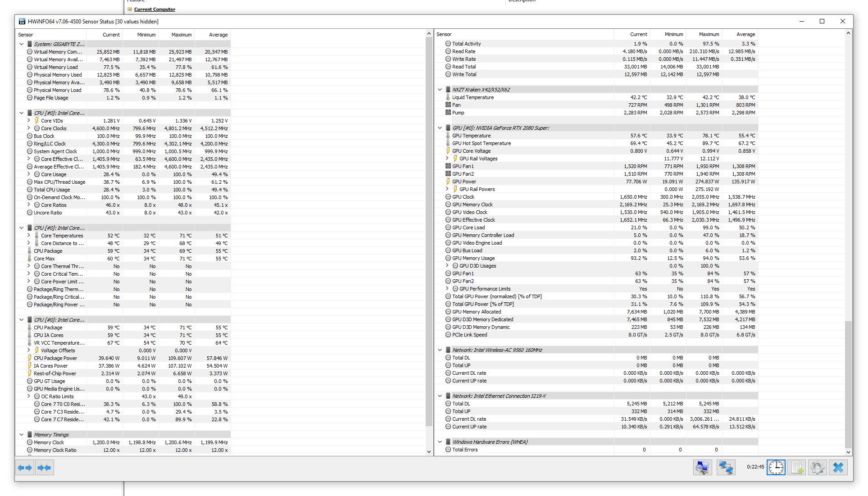Image resolution: width=868 pixels, height=496 pixels.
Task: Start logging with the sheet-plus icon
Action: pyautogui.click(x=796, y=468)
